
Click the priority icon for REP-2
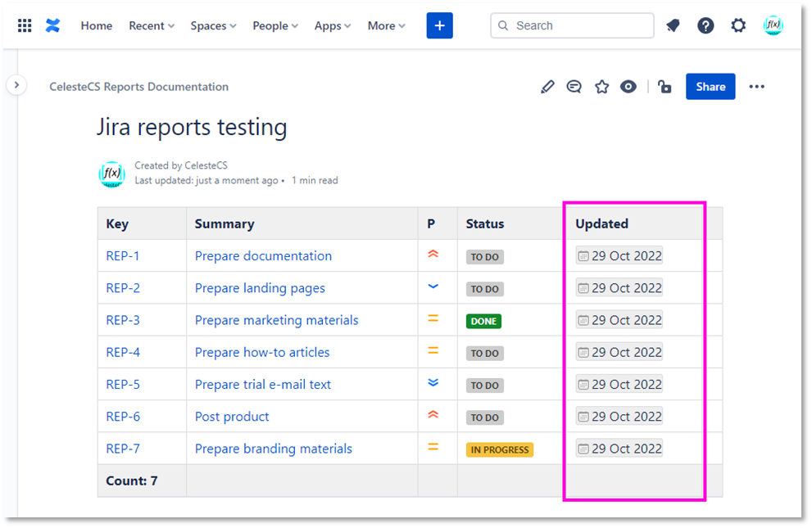433,287
